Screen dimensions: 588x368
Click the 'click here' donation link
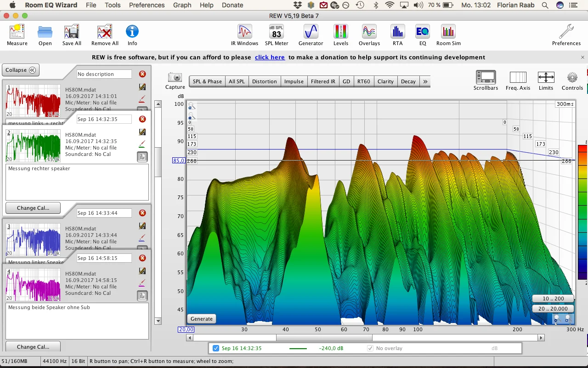270,57
